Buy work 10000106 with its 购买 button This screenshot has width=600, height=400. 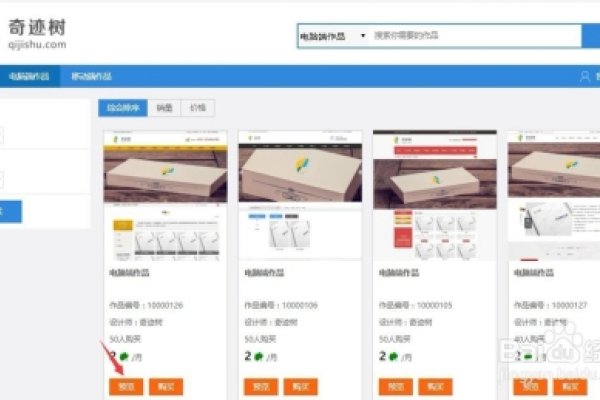tap(301, 387)
